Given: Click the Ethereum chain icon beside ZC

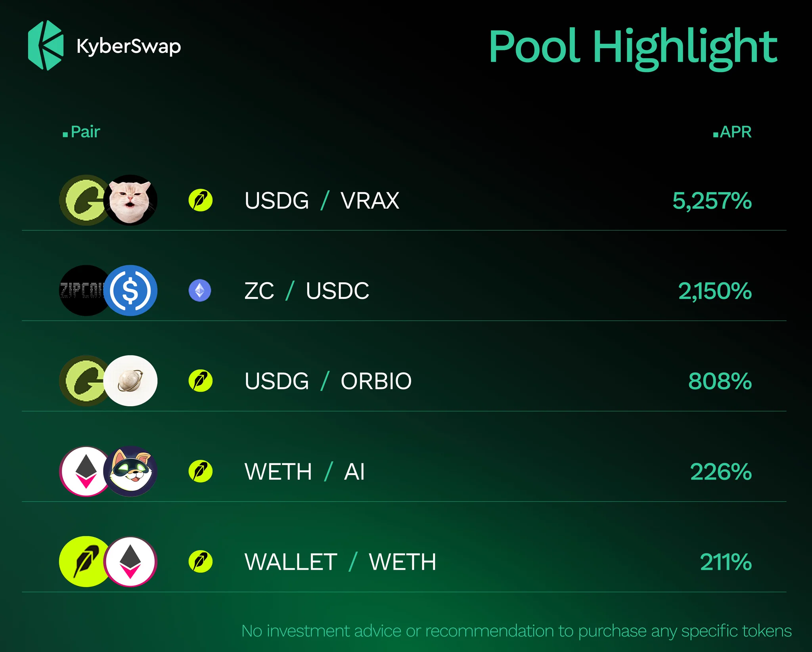Looking at the screenshot, I should click(x=200, y=291).
